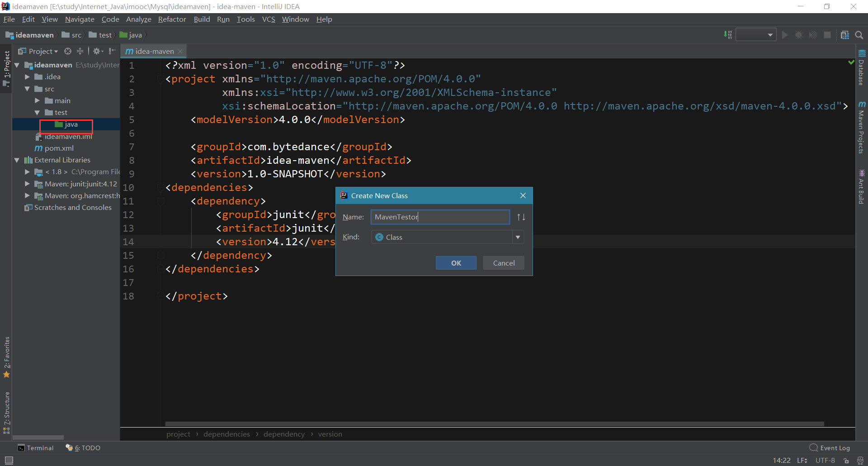Click Run with Coverage icon

tap(813, 35)
